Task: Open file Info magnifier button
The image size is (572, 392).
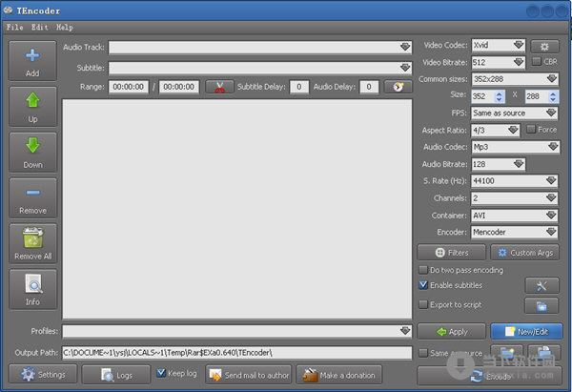Action: coord(32,289)
